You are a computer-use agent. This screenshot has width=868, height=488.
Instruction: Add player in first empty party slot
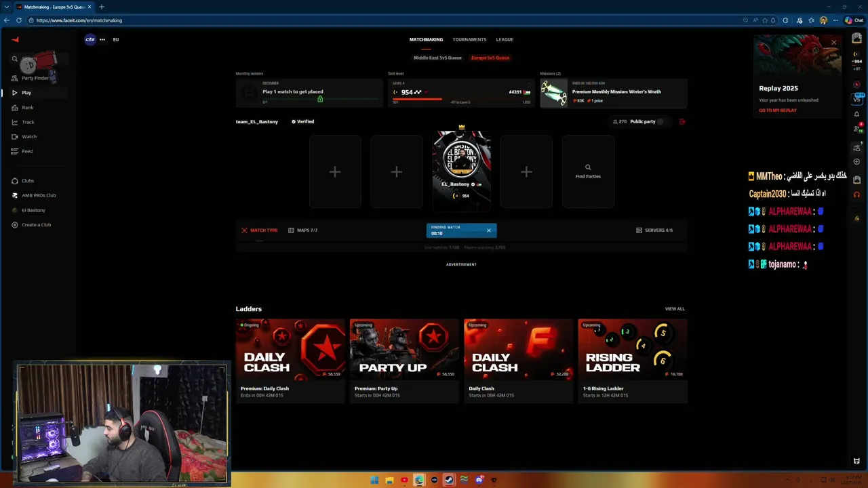tap(335, 172)
